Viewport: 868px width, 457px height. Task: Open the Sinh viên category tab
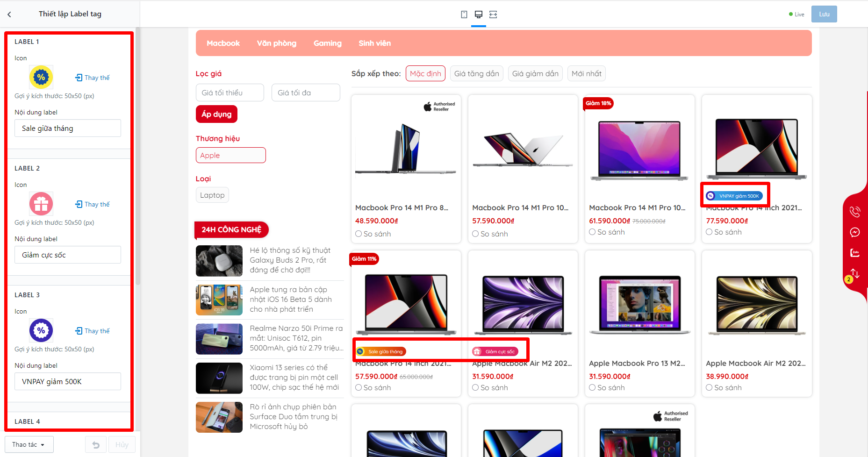pos(375,43)
